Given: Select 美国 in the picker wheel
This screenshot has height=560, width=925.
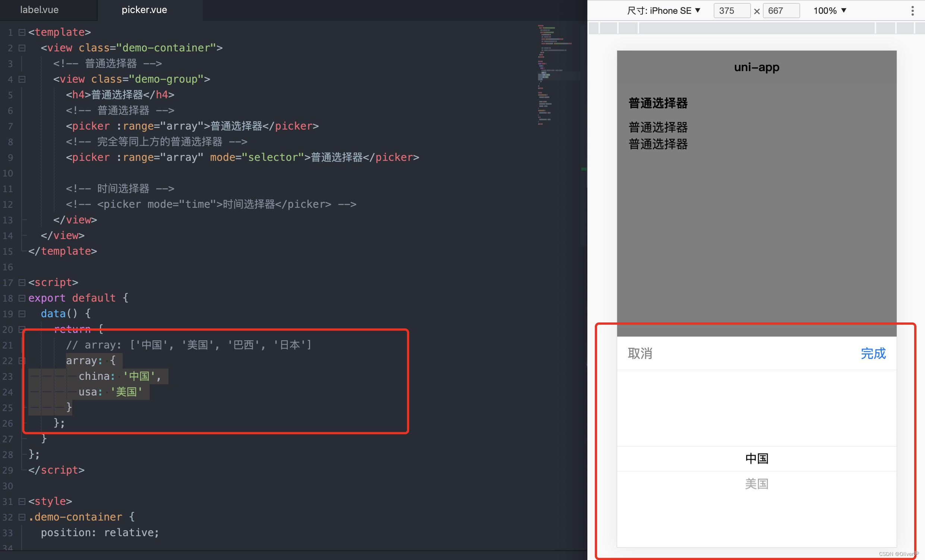Looking at the screenshot, I should coord(756,483).
